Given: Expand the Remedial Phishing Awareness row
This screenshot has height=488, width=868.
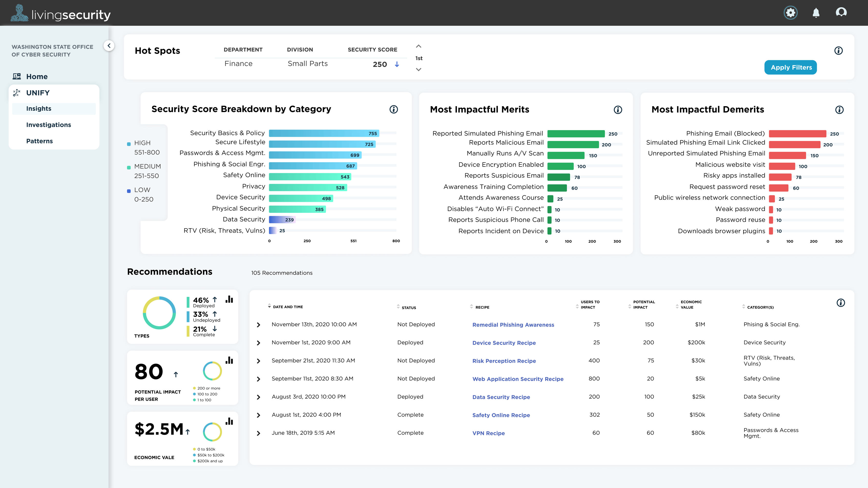Looking at the screenshot, I should 258,325.
